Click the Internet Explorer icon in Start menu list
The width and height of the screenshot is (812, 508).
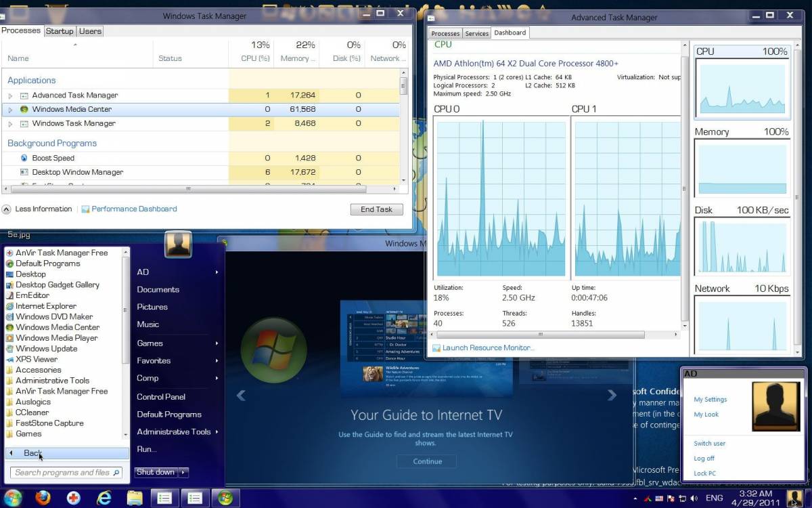pos(9,306)
